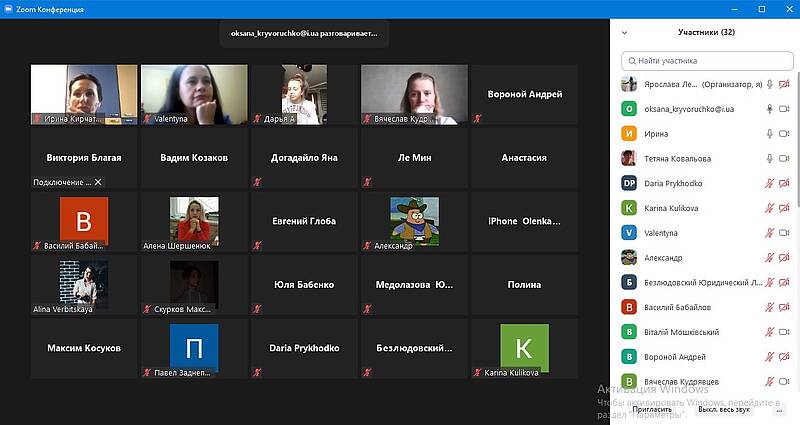
Task: Click camera icon in Ирина's participant row
Action: click(784, 134)
